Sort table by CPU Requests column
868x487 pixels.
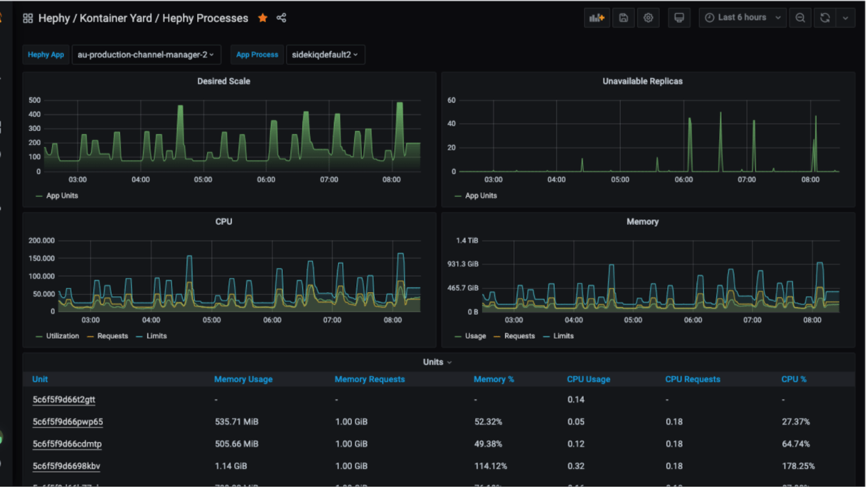click(x=692, y=379)
